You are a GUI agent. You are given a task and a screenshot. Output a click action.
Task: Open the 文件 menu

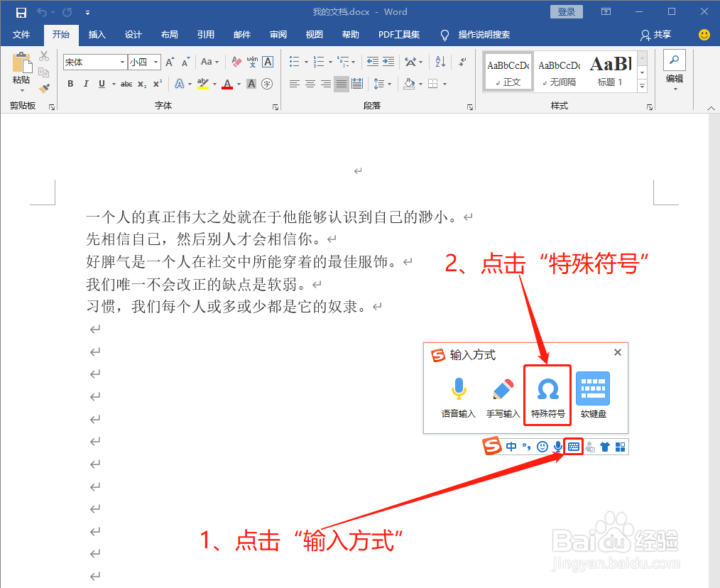point(22,35)
